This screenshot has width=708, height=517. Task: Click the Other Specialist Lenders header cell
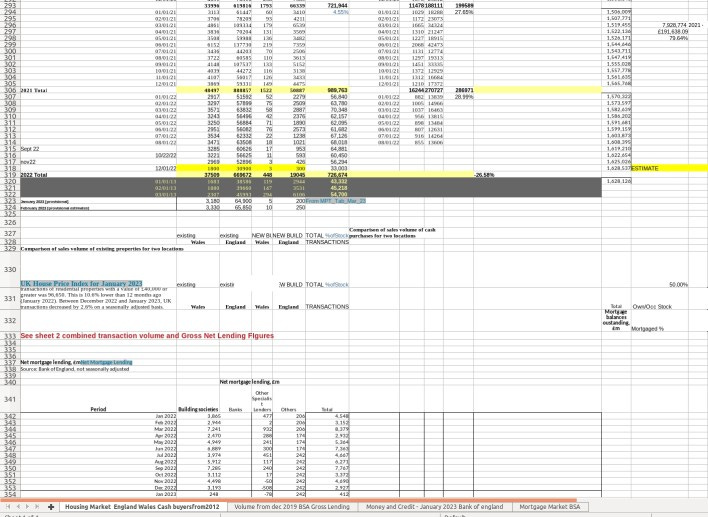point(262,401)
